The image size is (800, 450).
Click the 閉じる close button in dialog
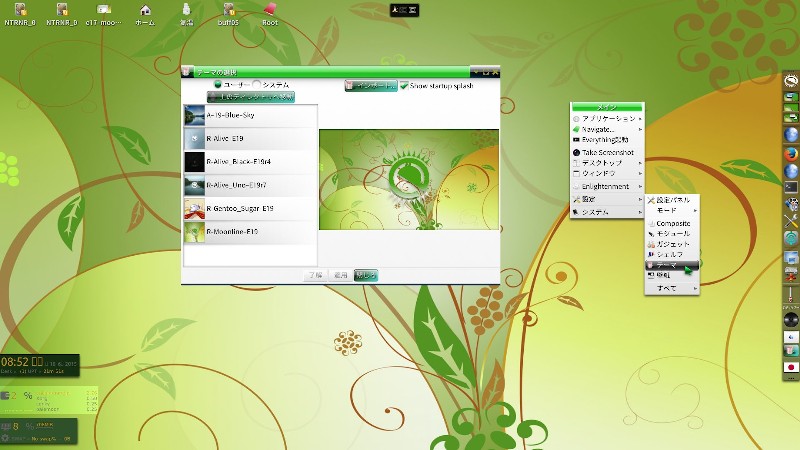(365, 275)
